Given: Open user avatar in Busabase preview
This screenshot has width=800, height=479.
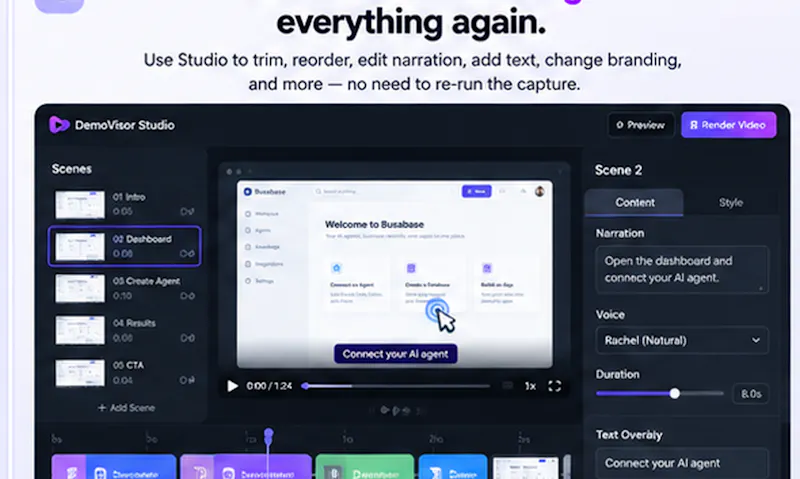Looking at the screenshot, I should coord(539,191).
